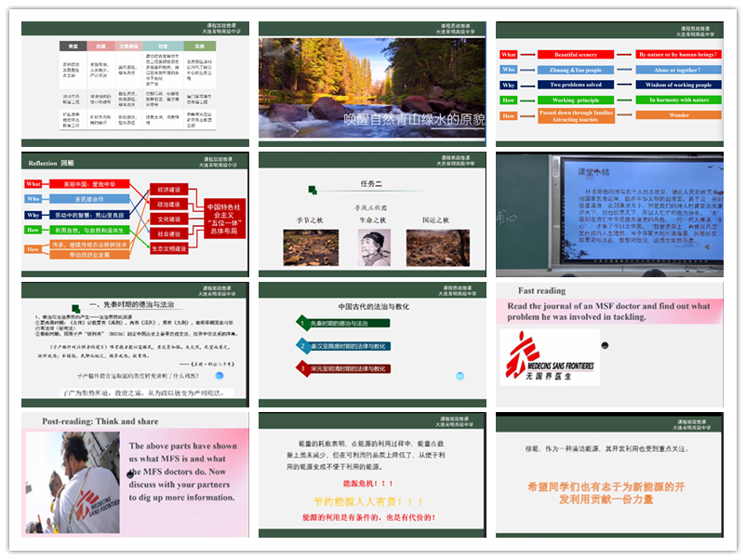Select the 'Post-reading: Think and share' slide
Screen dimensions: 746x560
(x=135, y=474)
